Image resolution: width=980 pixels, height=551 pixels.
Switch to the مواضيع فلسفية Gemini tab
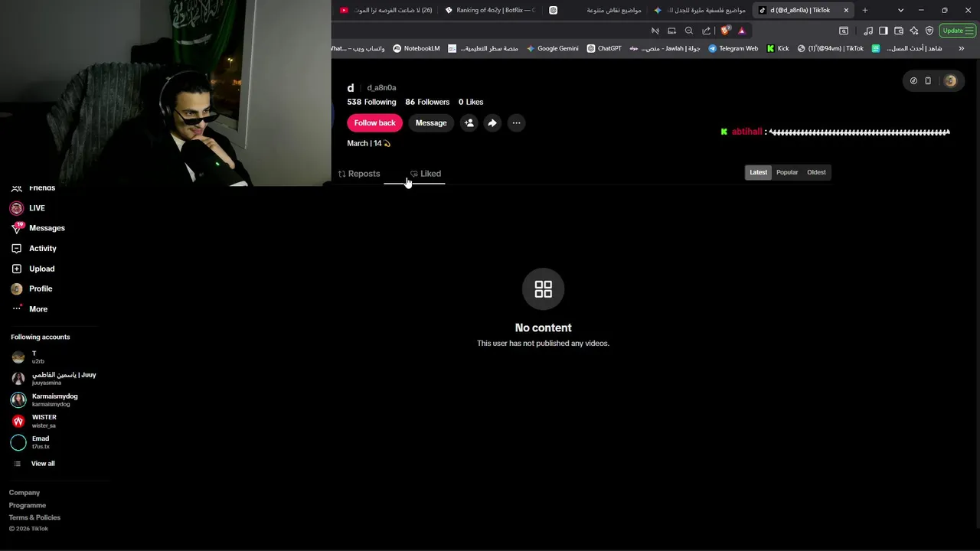pos(700,10)
